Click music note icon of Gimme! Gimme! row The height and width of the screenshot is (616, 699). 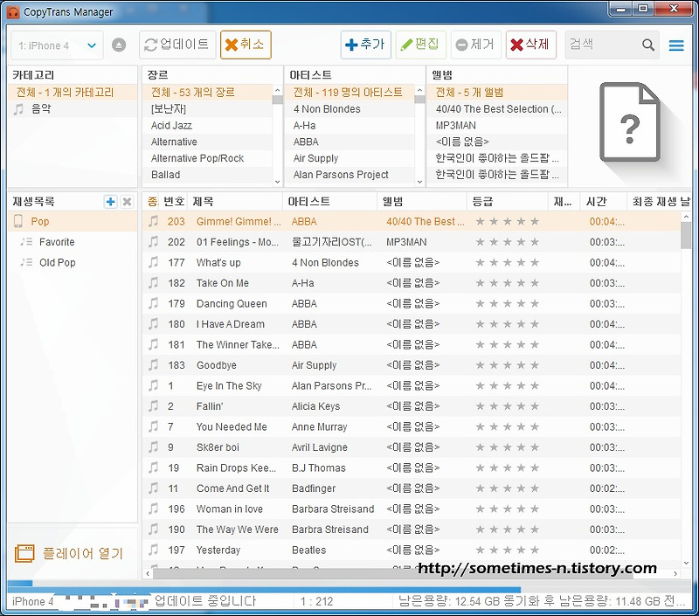154,221
